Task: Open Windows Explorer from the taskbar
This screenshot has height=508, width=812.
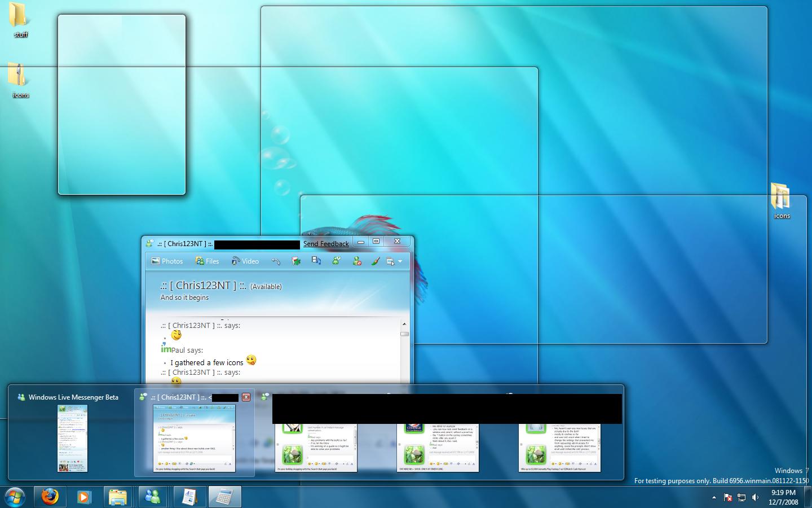Action: 118,497
